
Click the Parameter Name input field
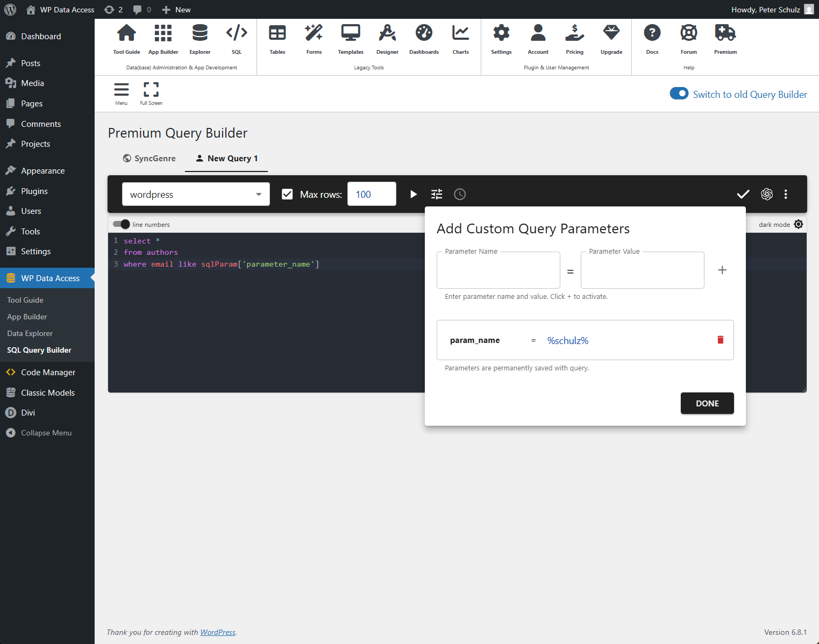click(x=498, y=270)
